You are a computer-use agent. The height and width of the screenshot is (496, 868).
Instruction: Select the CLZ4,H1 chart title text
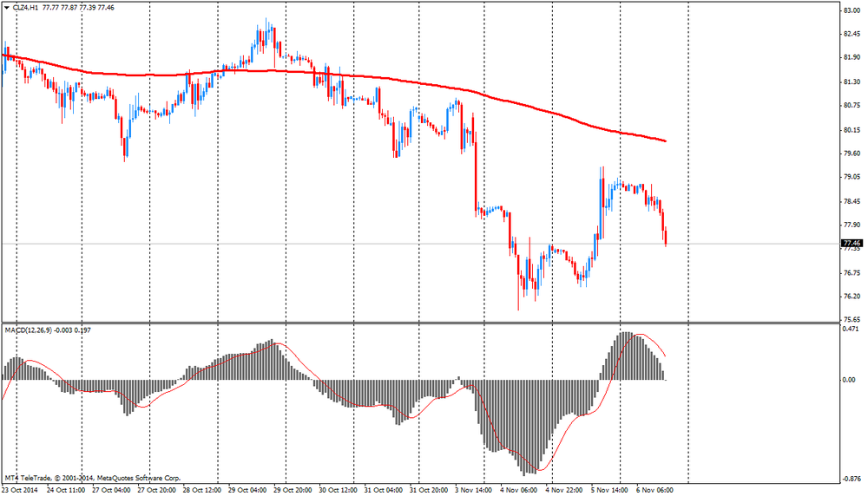coord(25,8)
